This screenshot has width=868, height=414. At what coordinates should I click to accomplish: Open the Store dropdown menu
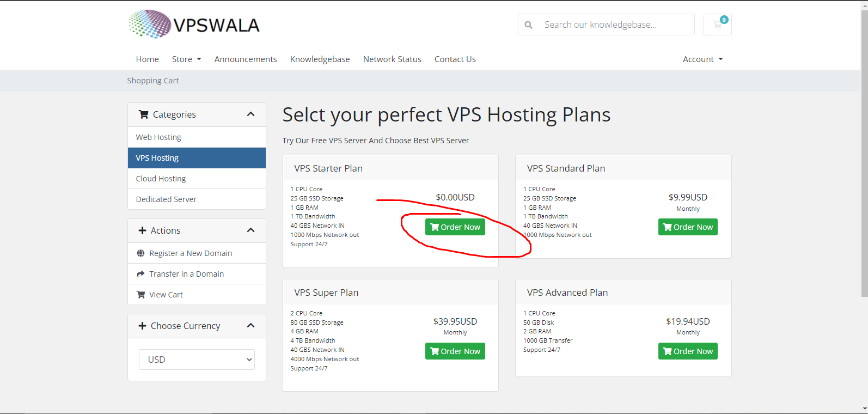pyautogui.click(x=186, y=59)
